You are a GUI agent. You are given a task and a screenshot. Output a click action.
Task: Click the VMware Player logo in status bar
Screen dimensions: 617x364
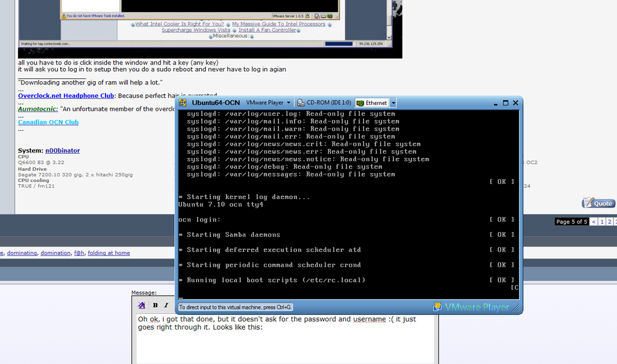click(471, 307)
